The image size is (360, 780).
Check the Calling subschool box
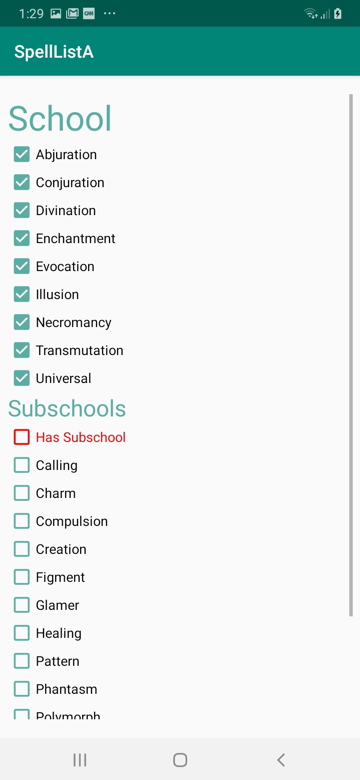(x=22, y=465)
